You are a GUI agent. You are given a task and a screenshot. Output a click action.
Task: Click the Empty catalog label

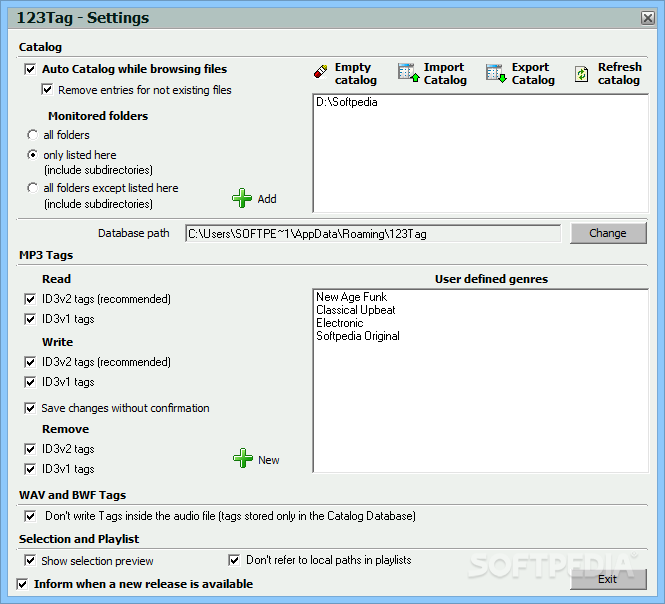(x=356, y=73)
